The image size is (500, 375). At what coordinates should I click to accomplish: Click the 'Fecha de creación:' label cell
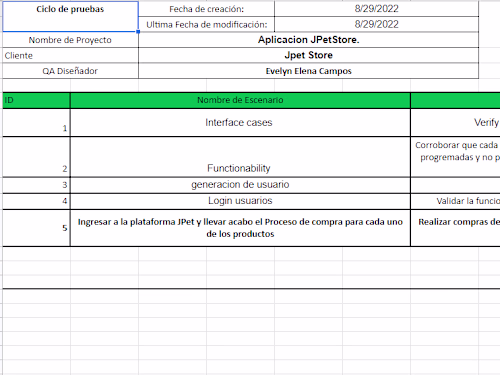[206, 9]
